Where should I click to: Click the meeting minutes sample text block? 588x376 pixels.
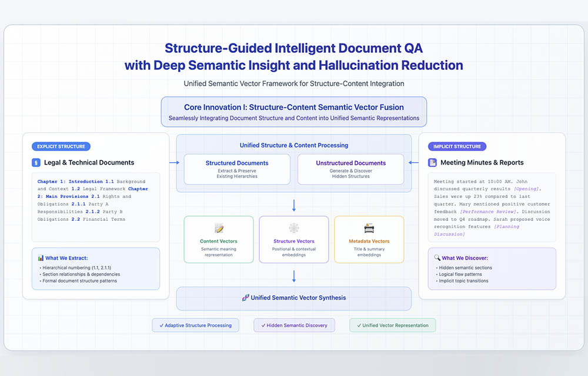[x=492, y=208]
